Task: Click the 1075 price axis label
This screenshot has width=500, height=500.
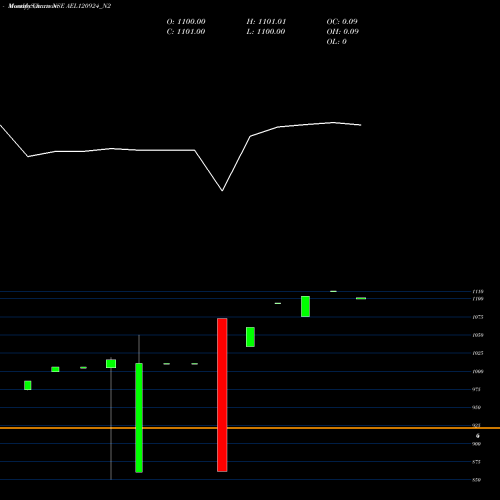Action: pos(478,317)
